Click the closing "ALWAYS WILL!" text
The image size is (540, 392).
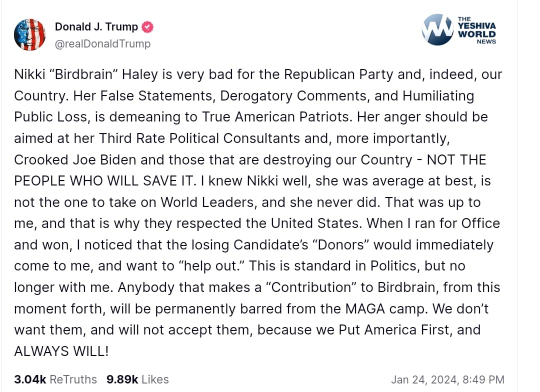point(61,351)
